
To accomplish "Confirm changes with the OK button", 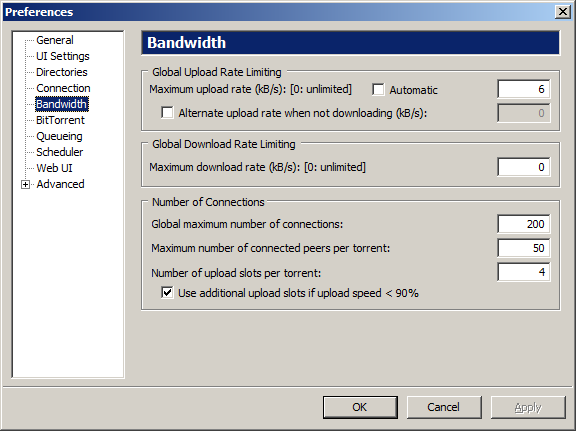I will (360, 407).
